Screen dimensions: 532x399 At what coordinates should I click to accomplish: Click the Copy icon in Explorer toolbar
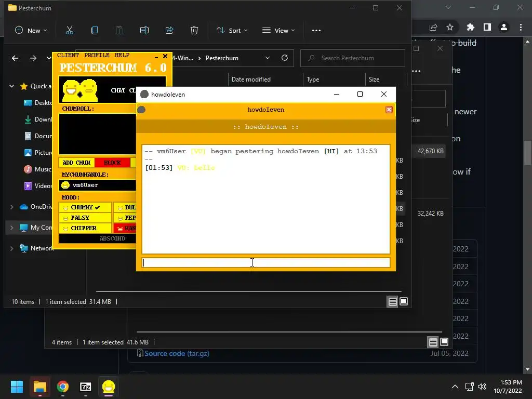click(x=95, y=30)
